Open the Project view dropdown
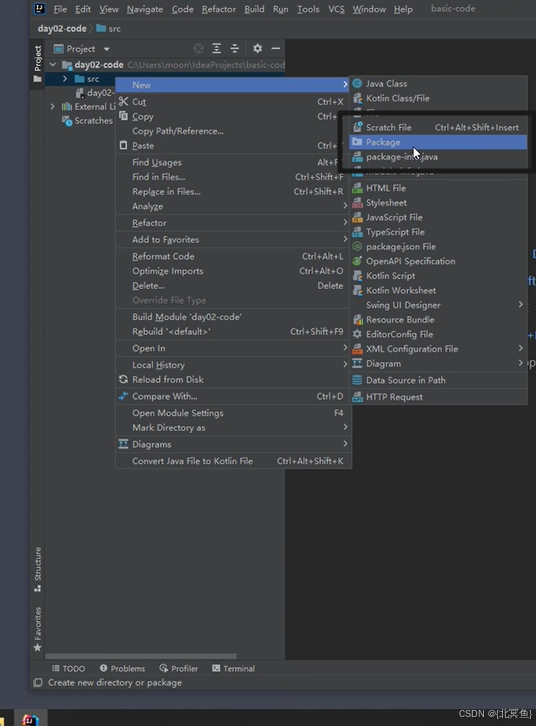This screenshot has height=726, width=536. coord(106,49)
